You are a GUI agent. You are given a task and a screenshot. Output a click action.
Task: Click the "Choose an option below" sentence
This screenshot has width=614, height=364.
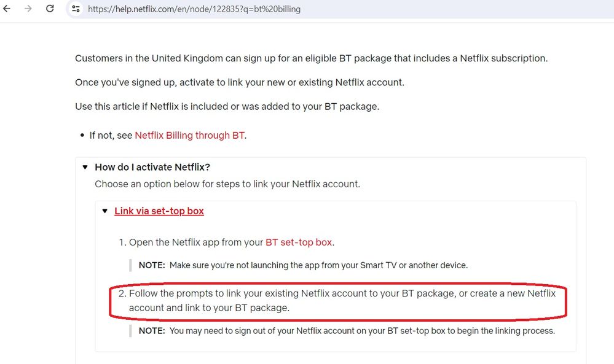point(227,184)
